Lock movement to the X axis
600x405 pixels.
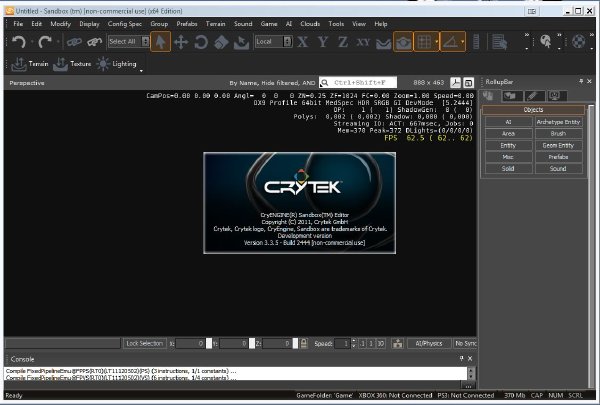point(303,41)
